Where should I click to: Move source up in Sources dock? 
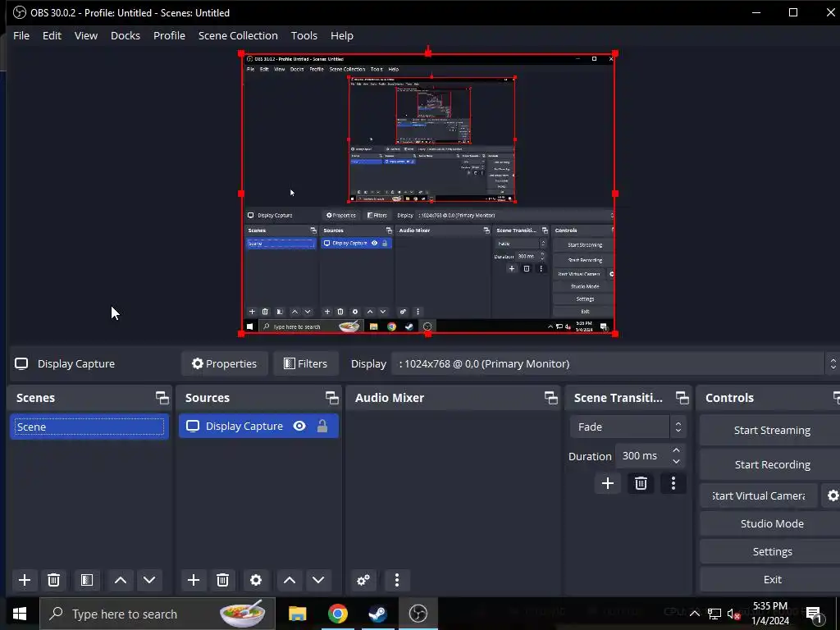click(x=290, y=580)
